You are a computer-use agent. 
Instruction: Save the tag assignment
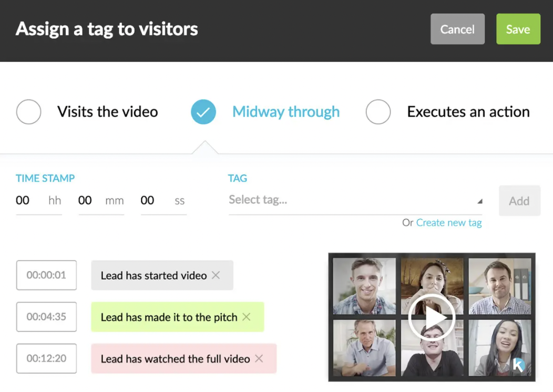pyautogui.click(x=518, y=29)
